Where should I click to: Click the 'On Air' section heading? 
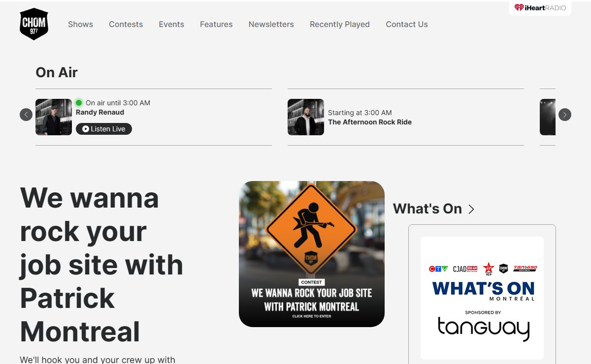57,72
